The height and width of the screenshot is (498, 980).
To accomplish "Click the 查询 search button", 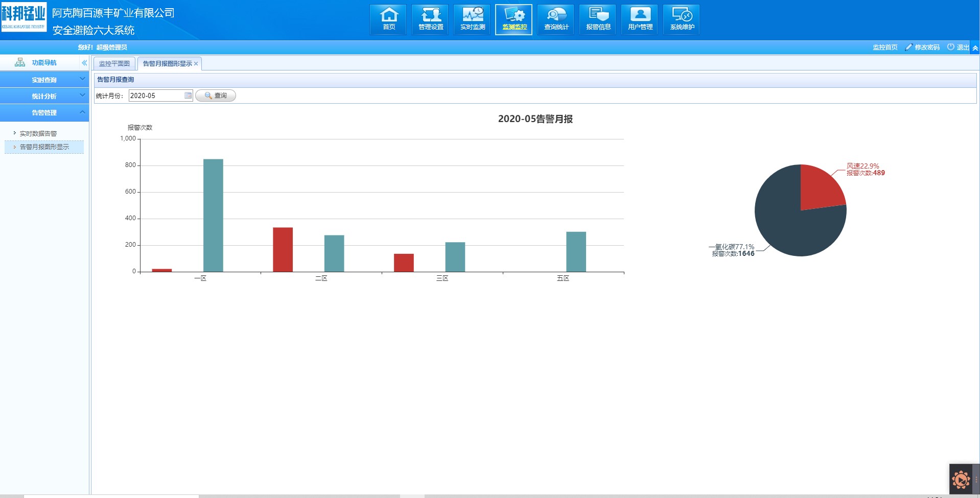I will (216, 96).
